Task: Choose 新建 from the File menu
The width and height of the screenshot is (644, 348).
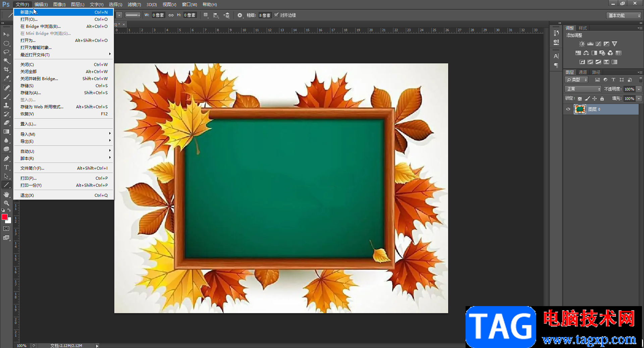Action: [64, 12]
